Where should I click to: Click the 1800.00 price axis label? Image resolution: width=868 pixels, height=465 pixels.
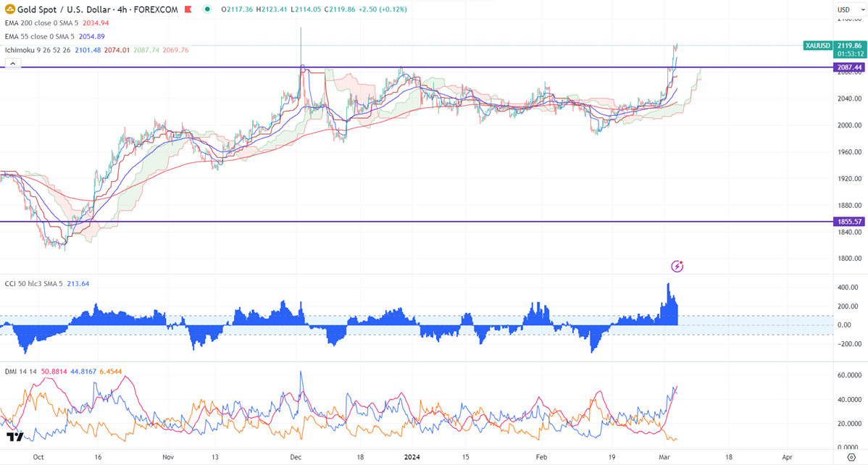850,259
